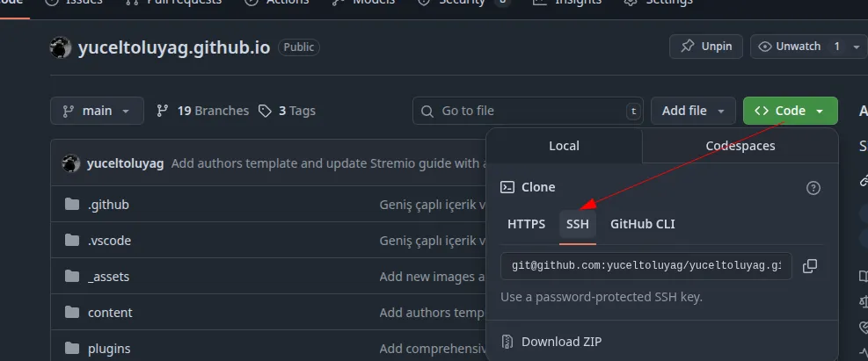Viewport: 868px width, 361px height.
Task: Click the .github row commit message 'Geniş çaplı içerik'
Action: coord(433,205)
